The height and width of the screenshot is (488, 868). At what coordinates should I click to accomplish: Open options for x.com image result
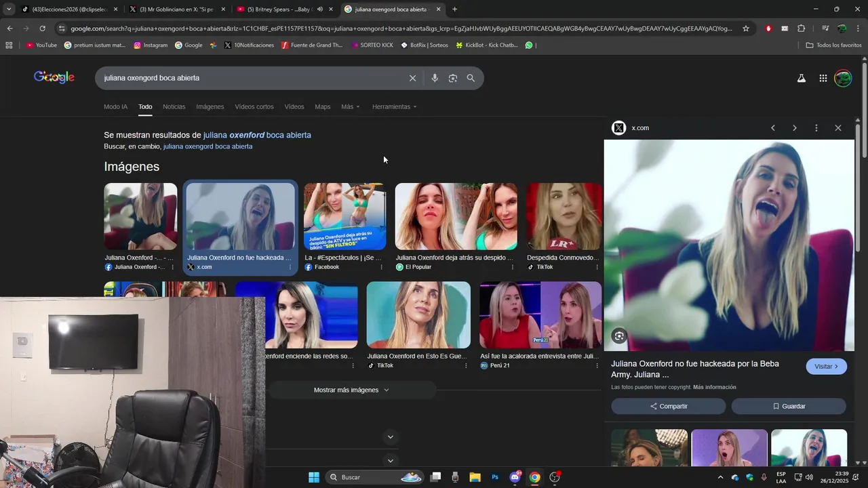point(290,267)
